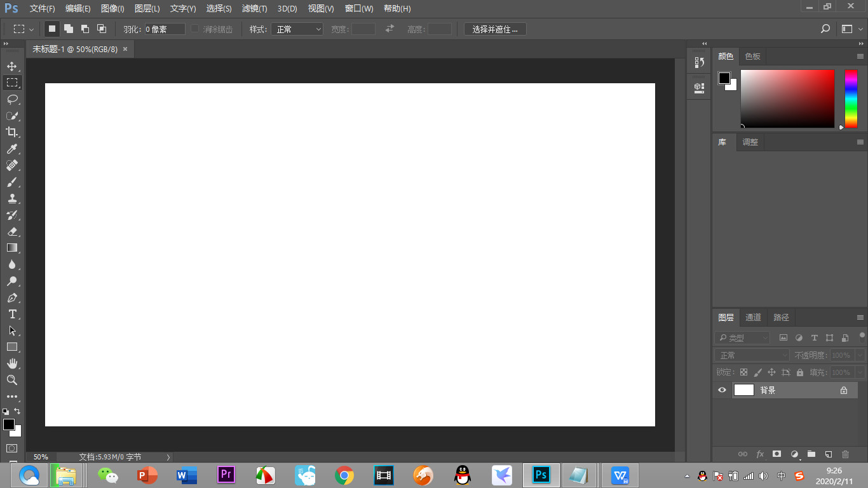Select the Crop tool
Viewport: 868px width, 488px height.
point(12,132)
